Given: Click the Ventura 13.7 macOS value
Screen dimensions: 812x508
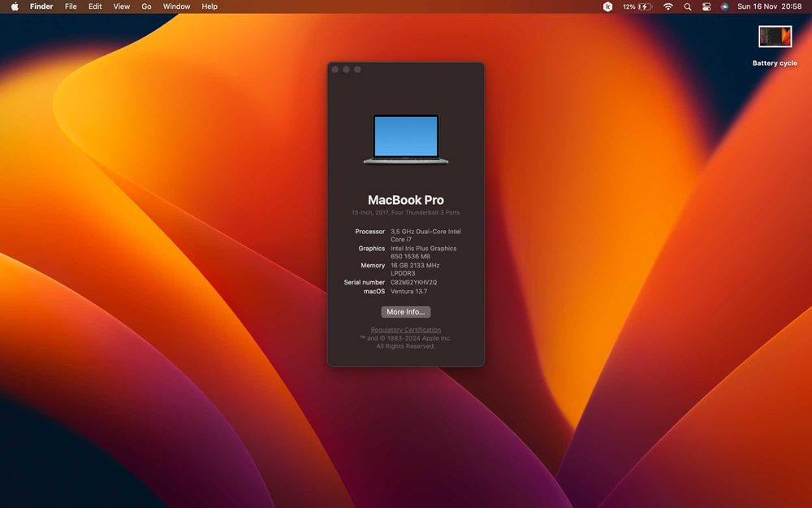Looking at the screenshot, I should (x=409, y=291).
